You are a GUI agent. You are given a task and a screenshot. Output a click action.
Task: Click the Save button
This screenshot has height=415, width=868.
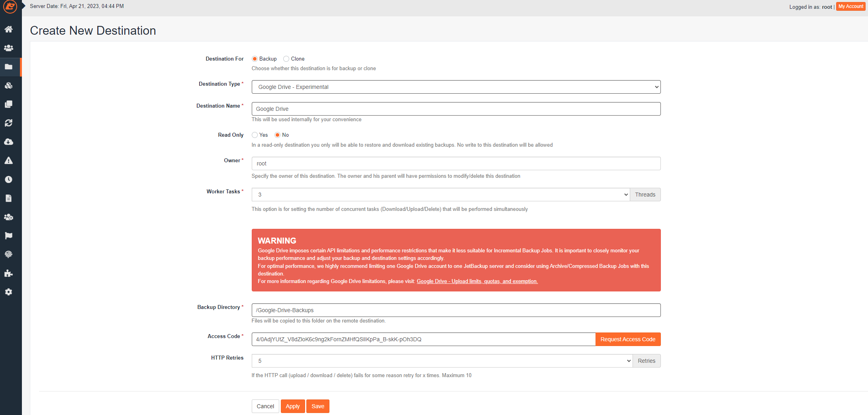(x=318, y=406)
